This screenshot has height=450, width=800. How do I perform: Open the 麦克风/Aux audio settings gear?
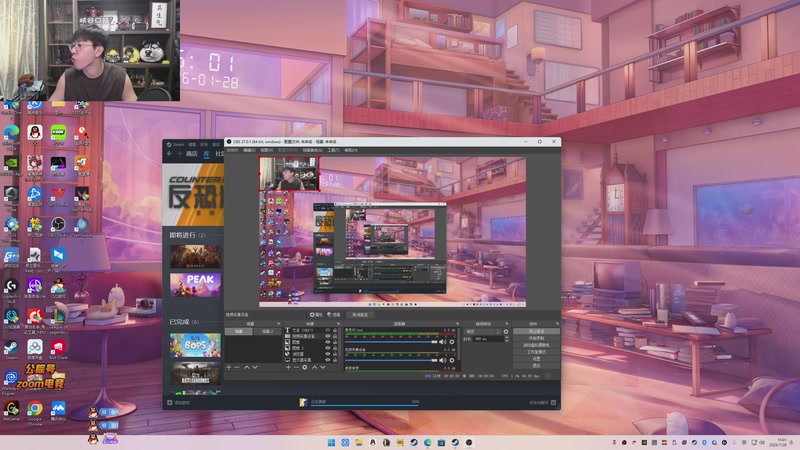(452, 342)
